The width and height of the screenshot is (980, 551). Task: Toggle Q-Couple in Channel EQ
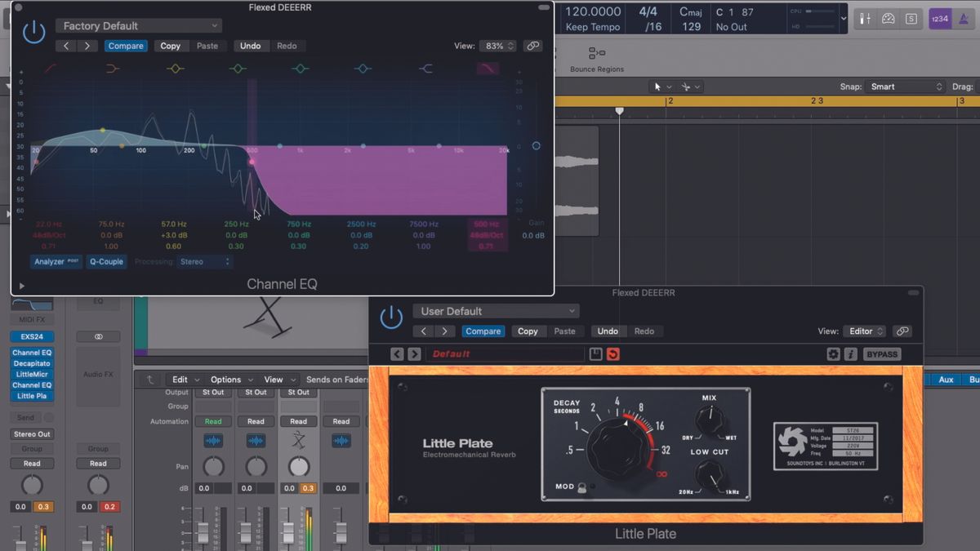[106, 261]
